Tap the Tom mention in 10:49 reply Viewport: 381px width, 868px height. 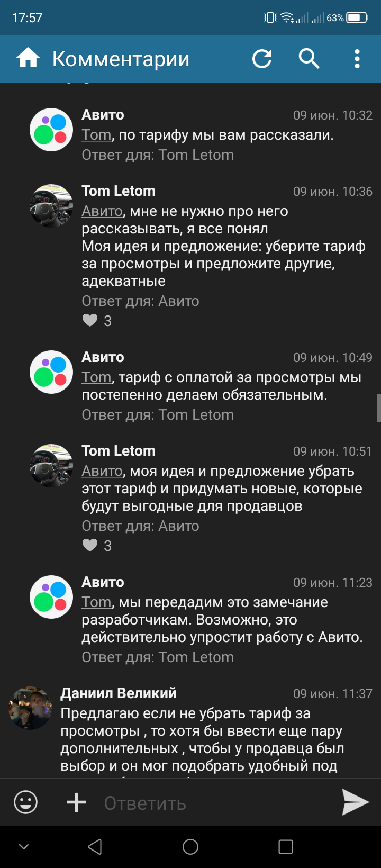point(96,377)
